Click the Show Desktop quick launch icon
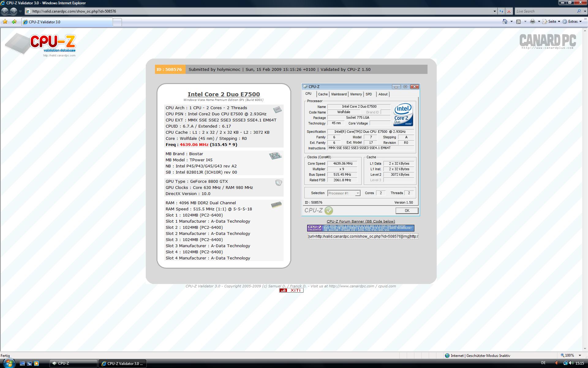The image size is (588, 368). coord(22,363)
